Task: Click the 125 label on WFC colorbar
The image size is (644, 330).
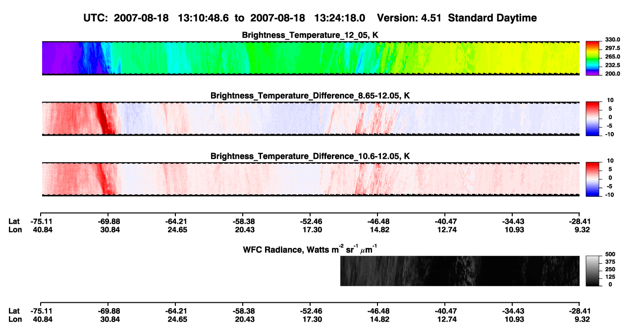Action: [x=610, y=277]
